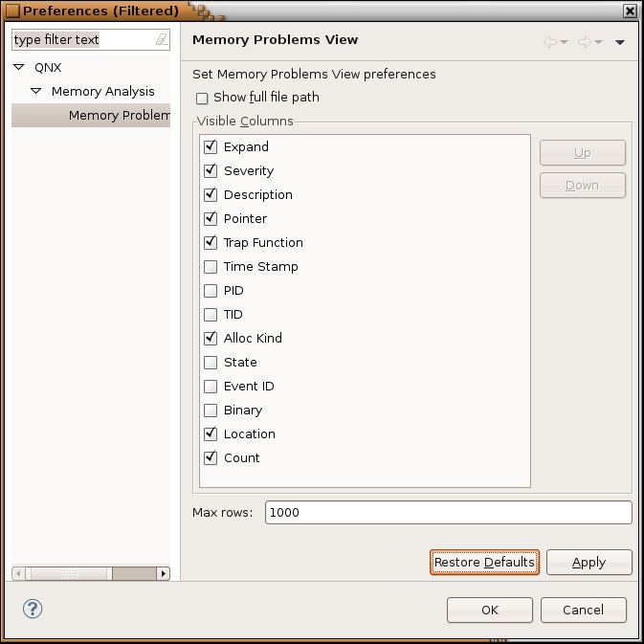Enable the Show full file path checkbox
Viewport: 644px width, 644px height.
click(202, 98)
